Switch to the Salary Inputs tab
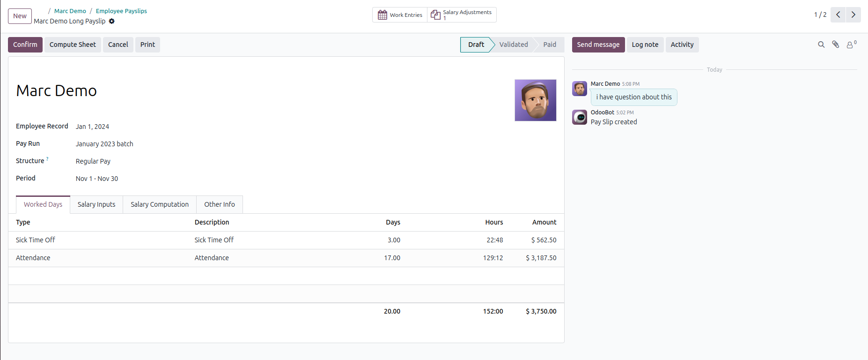Screen dimensions: 868x360 click(x=96, y=204)
